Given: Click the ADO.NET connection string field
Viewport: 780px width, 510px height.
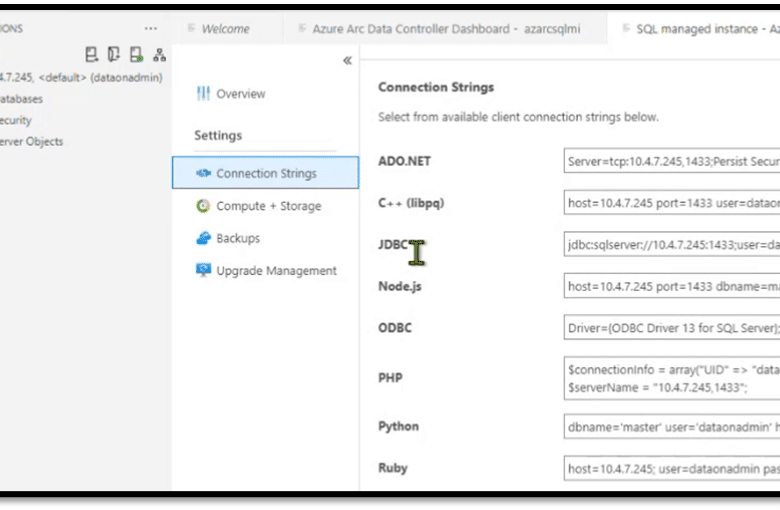Looking at the screenshot, I should 672,161.
